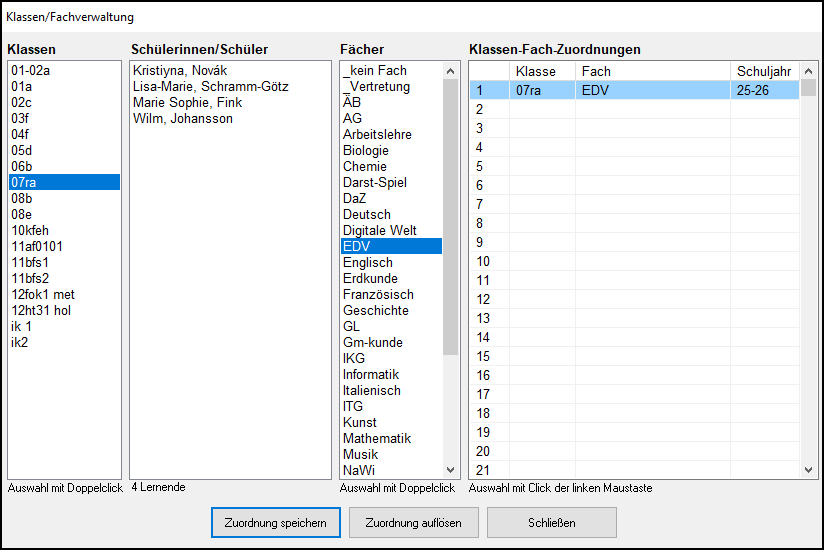Click down arrow of Zuordnungen table scrollbar
This screenshot has width=824, height=550.
coord(808,470)
